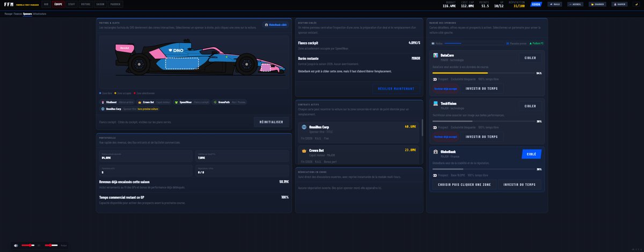Click the DataCore sponsor icon
Screen dimensions: 644x252
(435, 56)
